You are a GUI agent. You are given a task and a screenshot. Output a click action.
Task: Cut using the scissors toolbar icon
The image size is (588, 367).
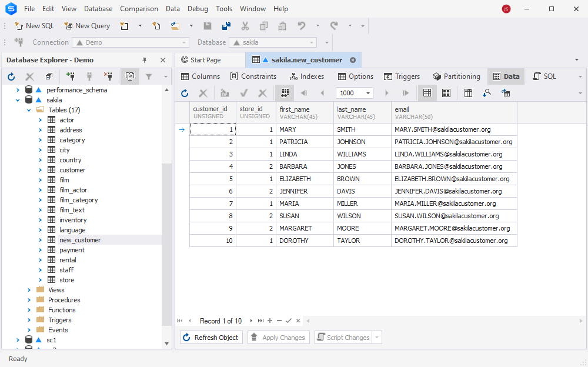[x=245, y=26]
